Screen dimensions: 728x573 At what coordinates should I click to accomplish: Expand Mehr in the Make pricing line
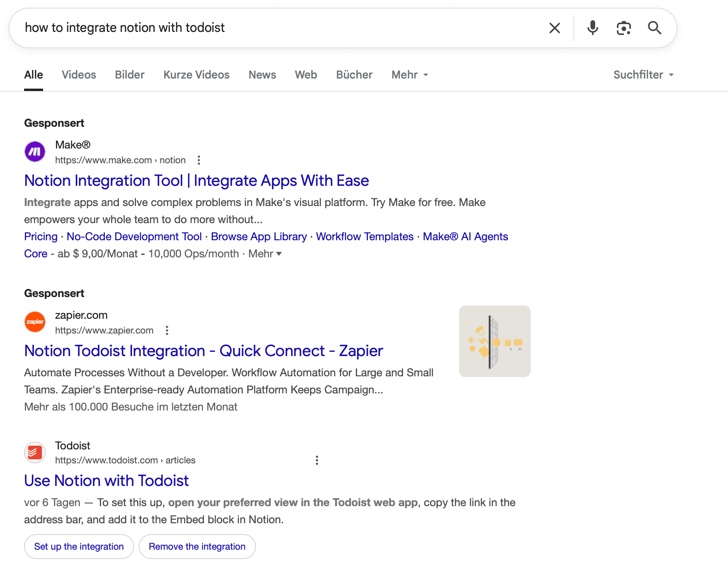265,254
